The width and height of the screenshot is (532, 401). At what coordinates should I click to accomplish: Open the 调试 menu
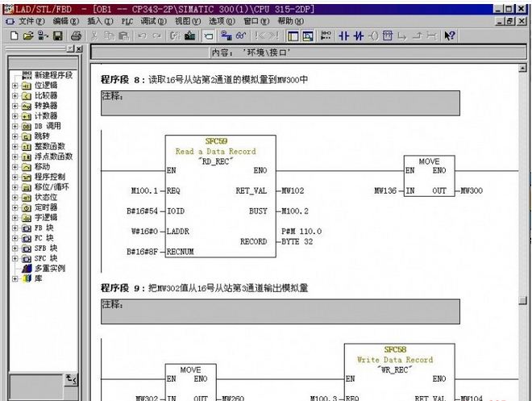[x=148, y=21]
